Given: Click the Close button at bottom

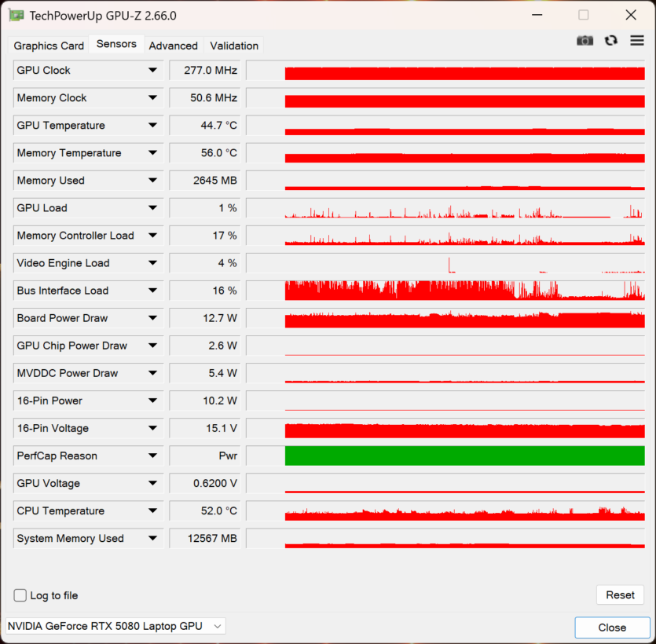Looking at the screenshot, I should 612,628.
